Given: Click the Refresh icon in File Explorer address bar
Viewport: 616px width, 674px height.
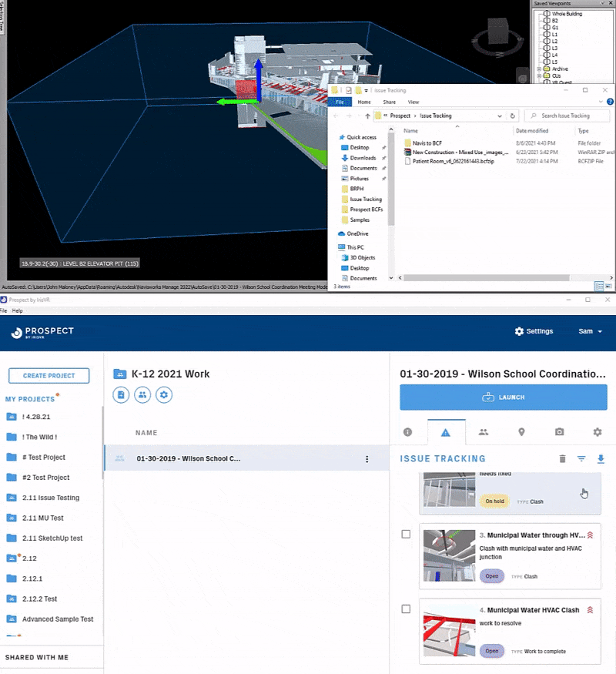Looking at the screenshot, I should point(512,116).
